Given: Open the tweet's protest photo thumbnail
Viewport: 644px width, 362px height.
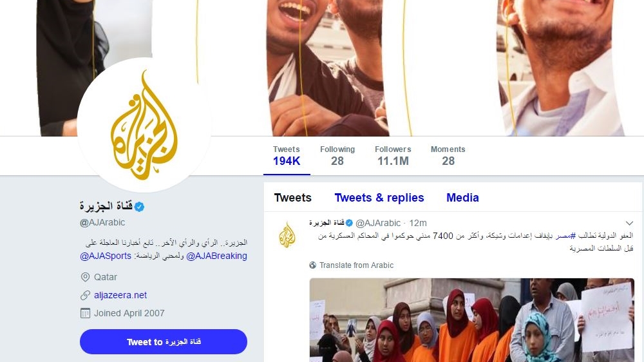Looking at the screenshot, I should (x=471, y=320).
